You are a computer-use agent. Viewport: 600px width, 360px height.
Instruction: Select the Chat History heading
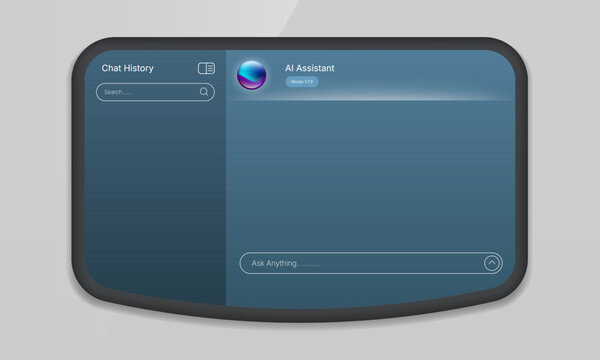click(127, 68)
